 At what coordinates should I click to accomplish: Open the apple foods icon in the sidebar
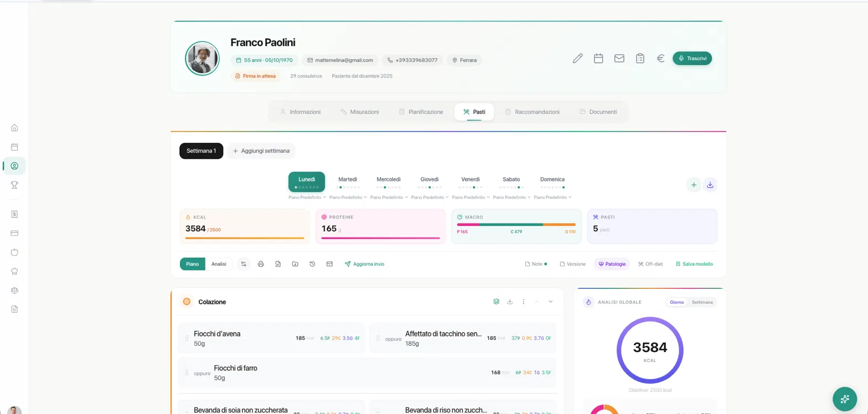click(x=14, y=252)
